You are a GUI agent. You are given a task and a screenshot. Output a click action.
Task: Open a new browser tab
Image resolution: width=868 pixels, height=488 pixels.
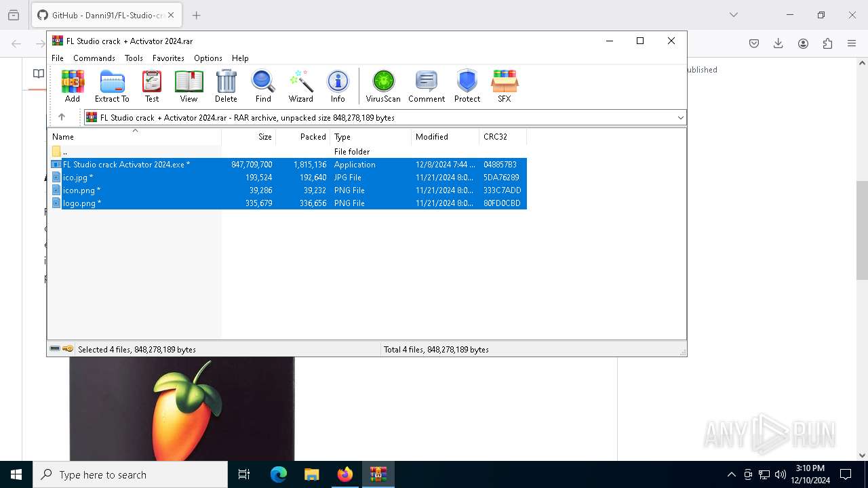pos(197,15)
